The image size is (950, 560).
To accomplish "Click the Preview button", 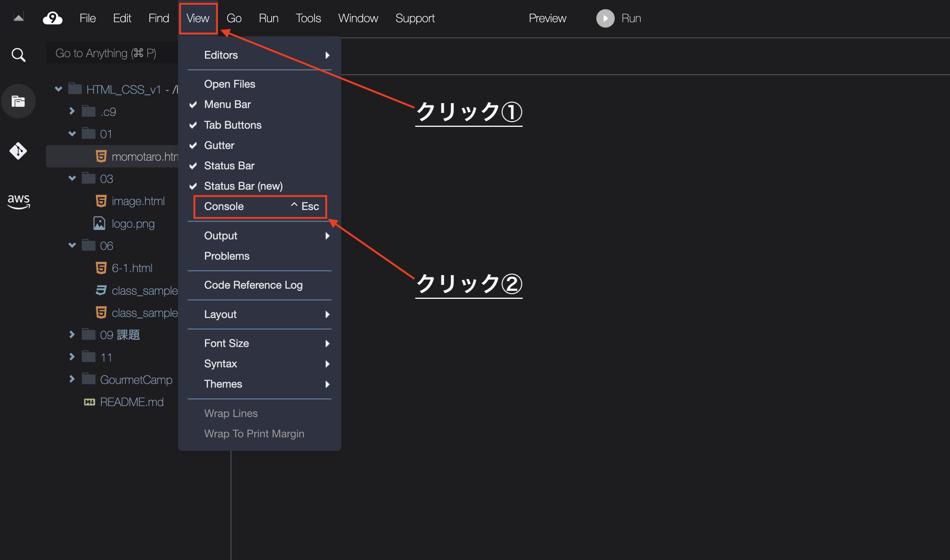I will point(547,18).
